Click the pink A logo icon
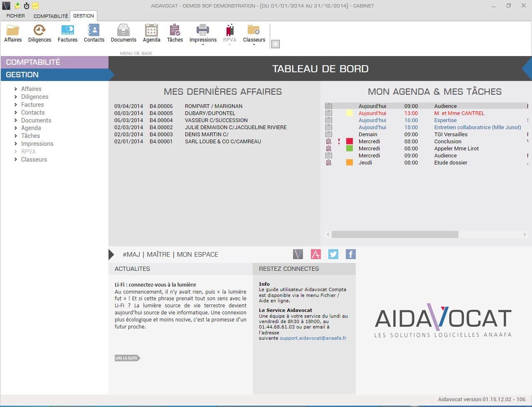 coord(316,254)
